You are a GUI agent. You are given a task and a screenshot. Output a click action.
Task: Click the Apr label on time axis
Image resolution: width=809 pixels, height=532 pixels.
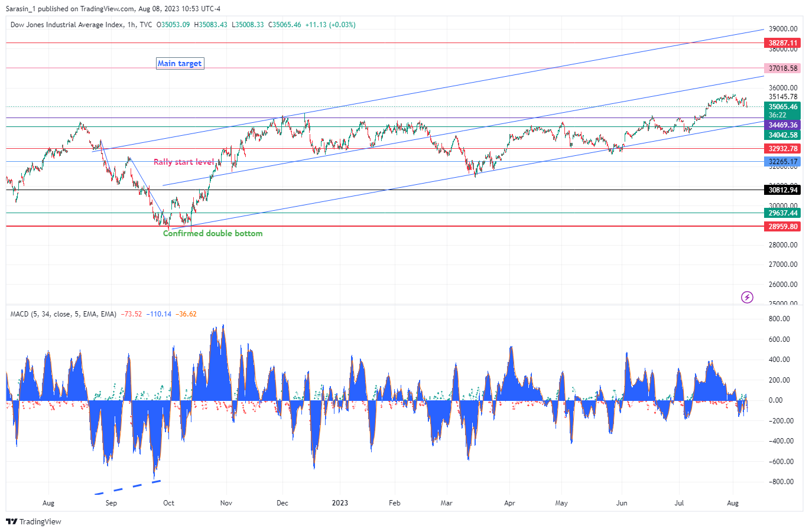509,503
